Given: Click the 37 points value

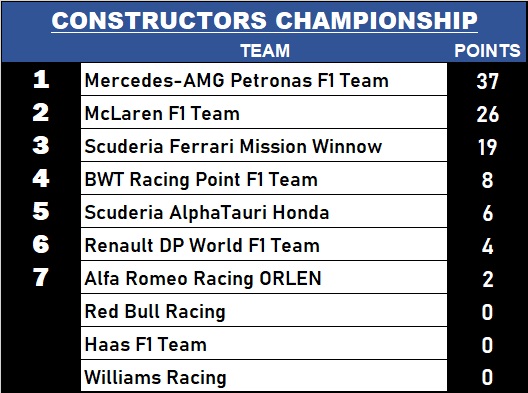Looking at the screenshot, I should [x=487, y=81].
